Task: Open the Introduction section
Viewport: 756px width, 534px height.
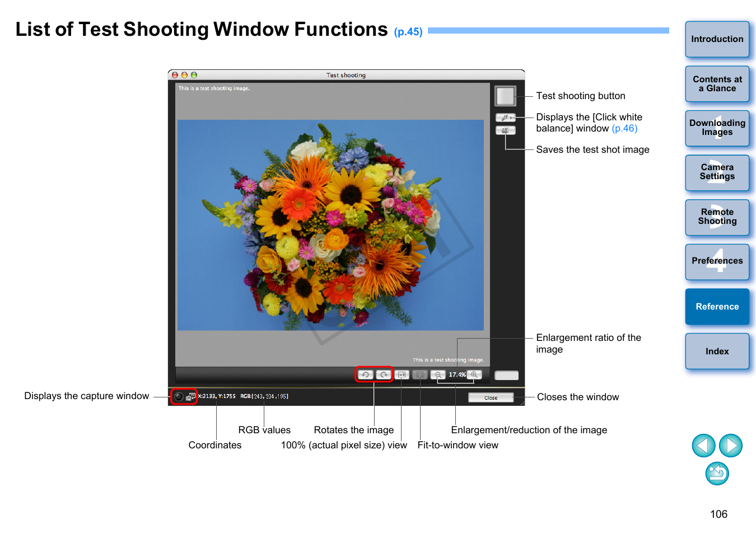Action: (x=717, y=39)
